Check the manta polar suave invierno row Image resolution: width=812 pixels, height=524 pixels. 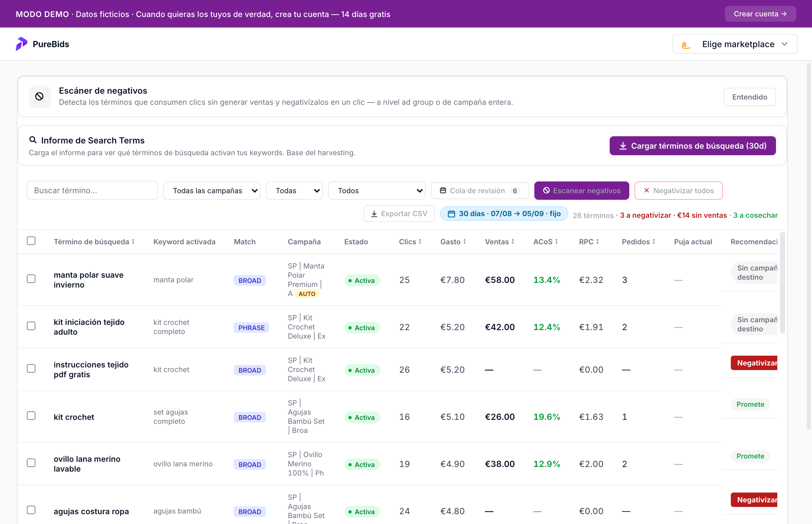(31, 279)
